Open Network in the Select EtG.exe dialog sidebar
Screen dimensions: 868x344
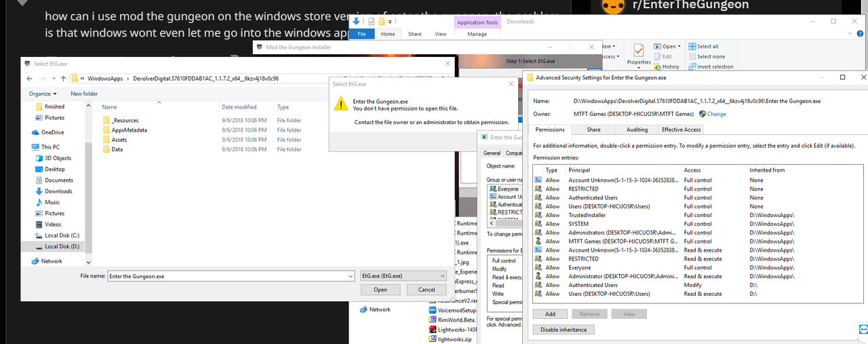(x=52, y=261)
